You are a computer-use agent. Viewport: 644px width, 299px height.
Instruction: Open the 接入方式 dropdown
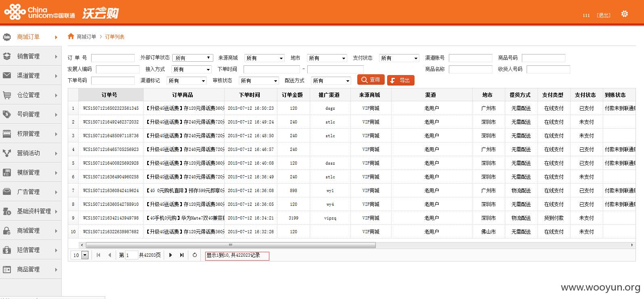tap(192, 69)
